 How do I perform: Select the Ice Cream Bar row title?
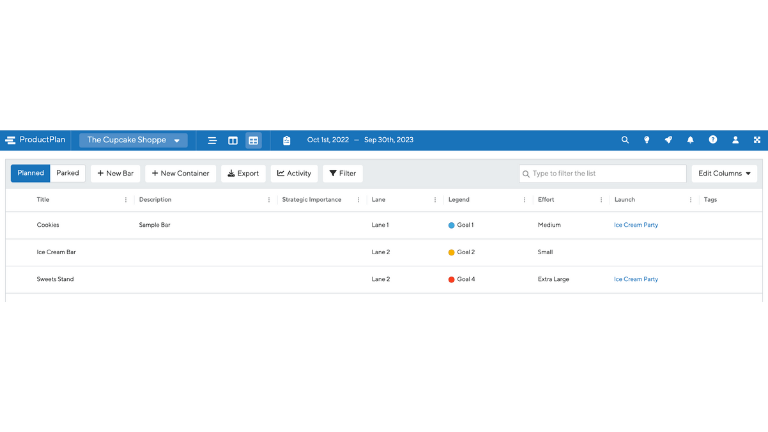click(x=56, y=252)
